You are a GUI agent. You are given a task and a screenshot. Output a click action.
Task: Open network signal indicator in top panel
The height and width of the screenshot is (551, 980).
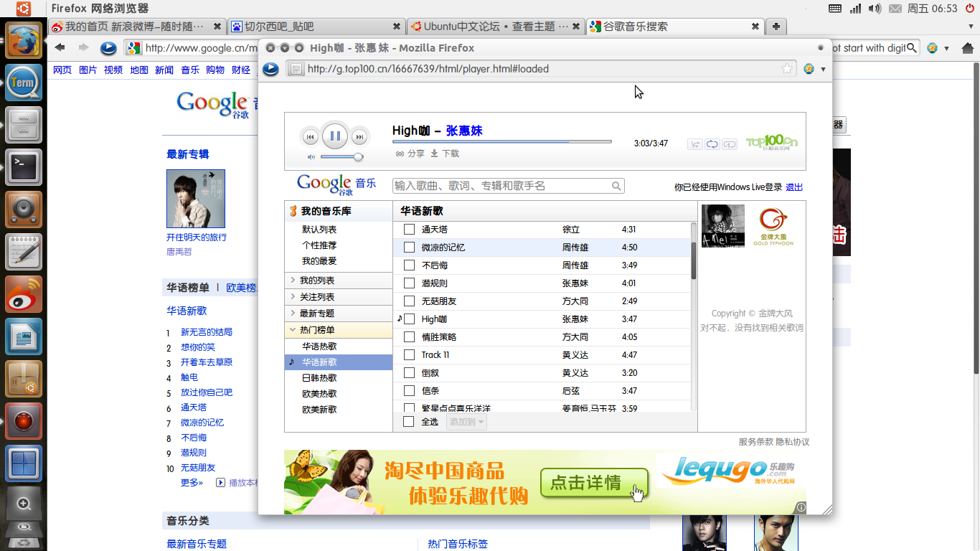point(855,9)
